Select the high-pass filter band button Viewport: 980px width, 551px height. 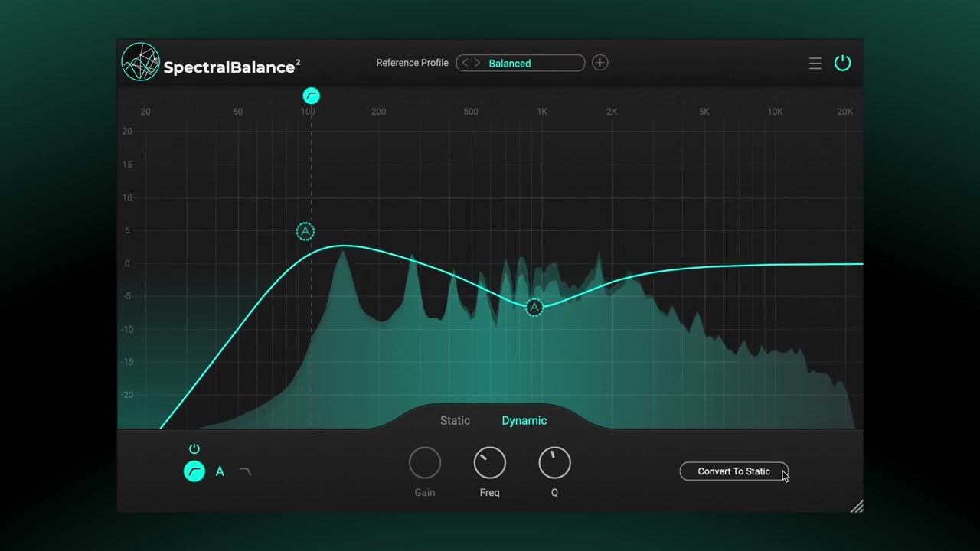tap(194, 471)
